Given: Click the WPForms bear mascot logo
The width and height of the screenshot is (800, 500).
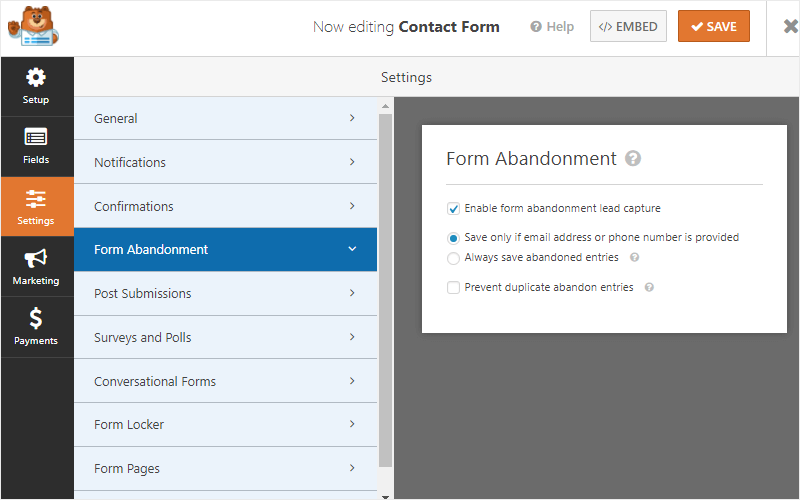Looking at the screenshot, I should tap(34, 26).
